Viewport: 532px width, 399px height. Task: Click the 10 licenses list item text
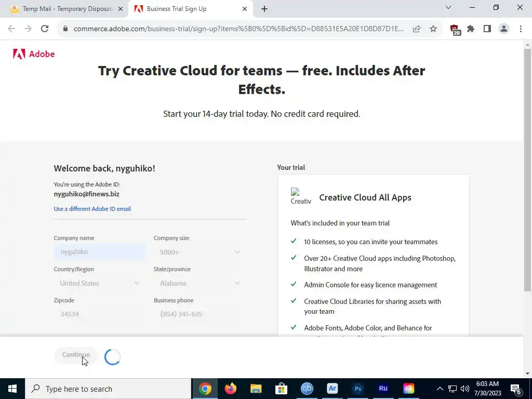[x=371, y=242]
